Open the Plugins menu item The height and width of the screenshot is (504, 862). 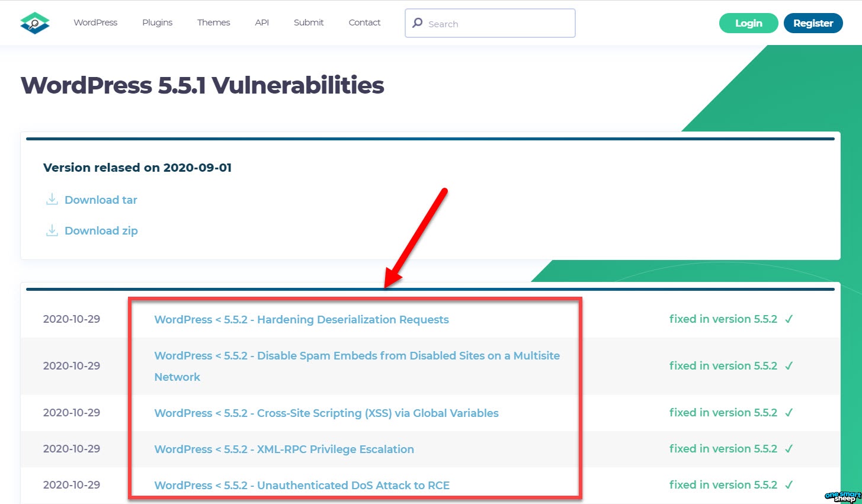coord(157,23)
